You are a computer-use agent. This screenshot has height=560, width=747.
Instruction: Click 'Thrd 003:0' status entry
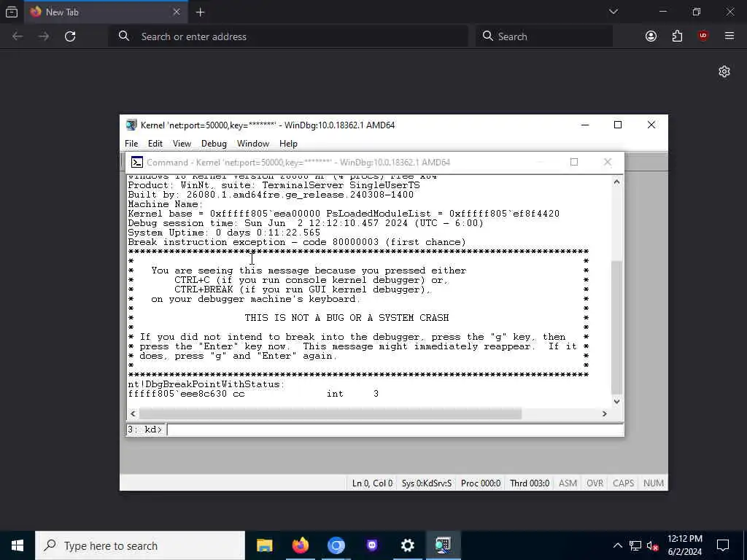(530, 483)
